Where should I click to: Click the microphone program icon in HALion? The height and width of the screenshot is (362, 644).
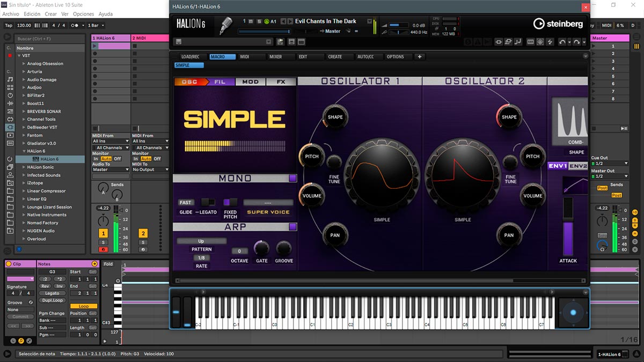[x=225, y=25]
